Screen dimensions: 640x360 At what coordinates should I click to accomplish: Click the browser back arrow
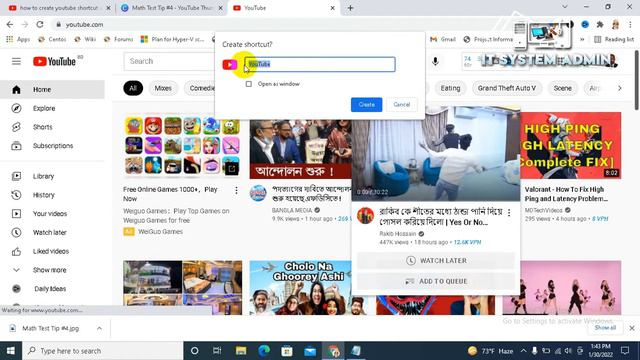point(10,24)
